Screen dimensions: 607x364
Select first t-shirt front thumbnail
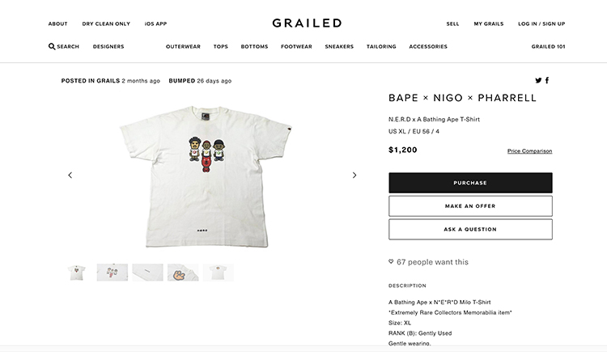tap(79, 273)
